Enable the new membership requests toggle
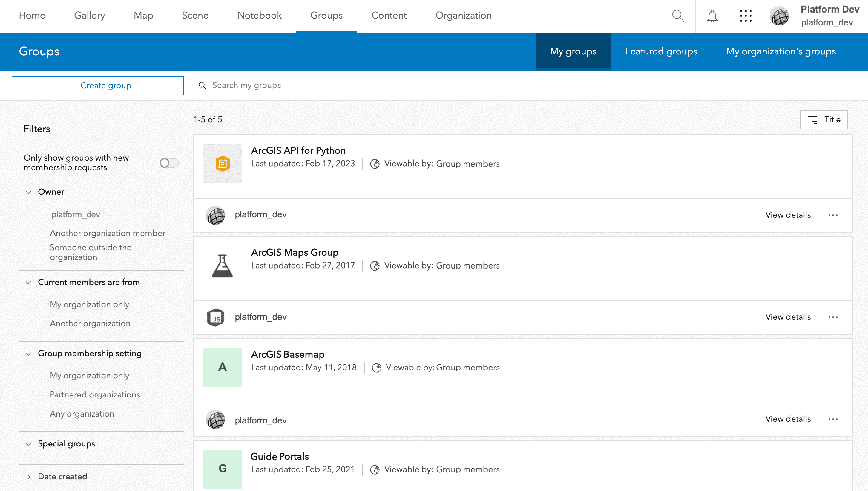This screenshot has height=491, width=868. [168, 163]
